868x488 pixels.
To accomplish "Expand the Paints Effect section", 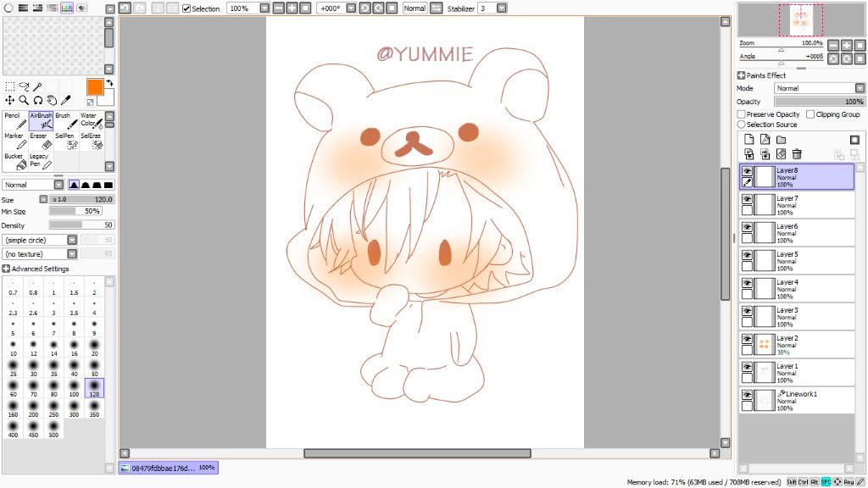I will [x=741, y=75].
